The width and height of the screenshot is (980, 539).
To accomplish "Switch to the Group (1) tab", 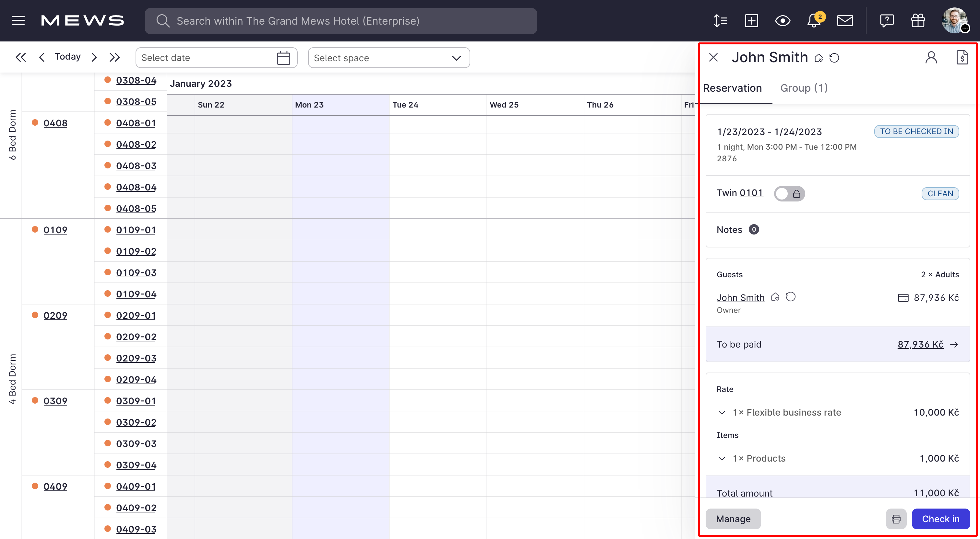I will pos(804,88).
